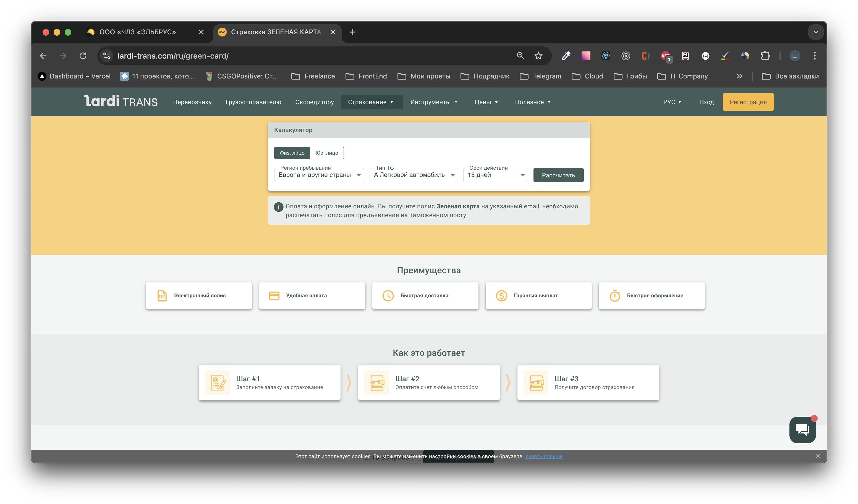
Task: Open the Срок действия dropdown
Action: coord(495,175)
